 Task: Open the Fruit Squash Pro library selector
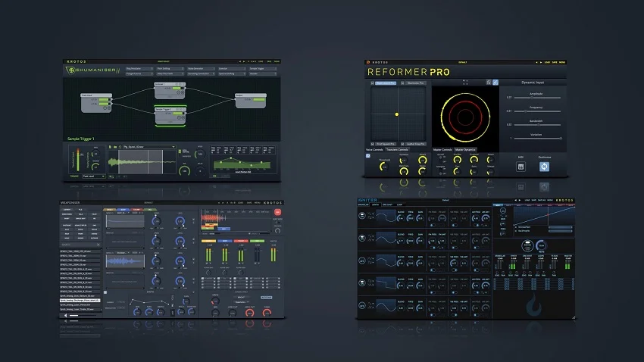point(386,144)
